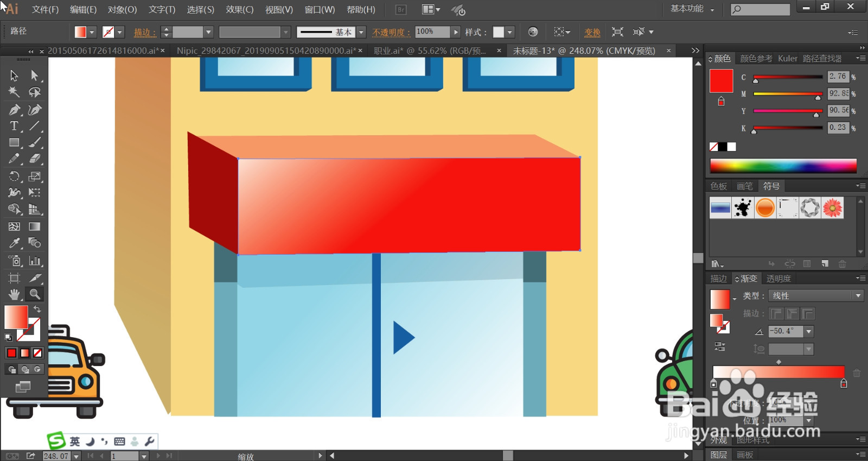The height and width of the screenshot is (461, 868).
Task: Select the Paintbrush tool
Action: coord(35,143)
